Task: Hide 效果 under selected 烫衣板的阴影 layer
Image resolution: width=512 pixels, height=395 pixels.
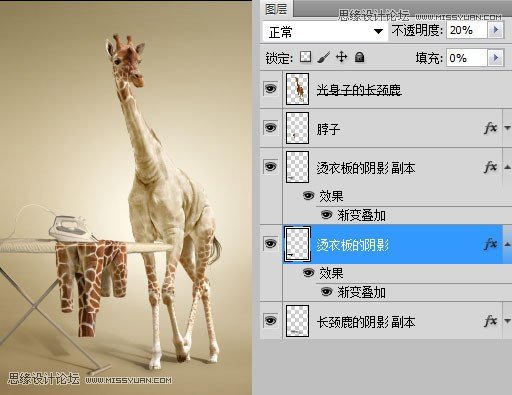Action: [x=309, y=273]
